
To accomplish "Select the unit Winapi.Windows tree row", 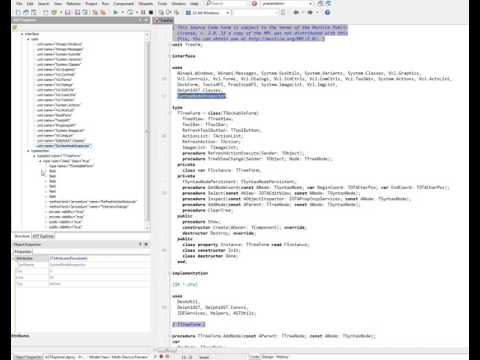I will click(x=59, y=44).
